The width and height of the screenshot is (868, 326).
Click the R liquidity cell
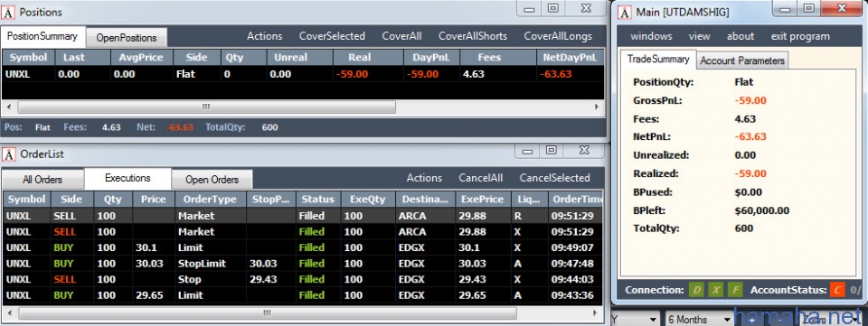tap(529, 216)
